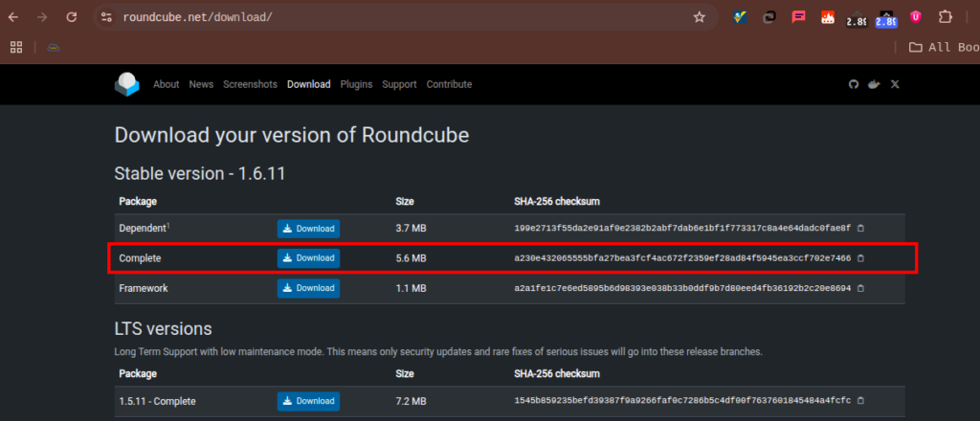Click the Dependent package name

pos(143,229)
